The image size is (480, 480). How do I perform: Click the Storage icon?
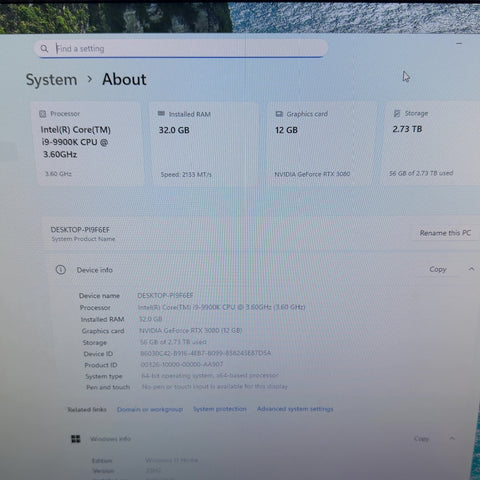click(x=397, y=113)
